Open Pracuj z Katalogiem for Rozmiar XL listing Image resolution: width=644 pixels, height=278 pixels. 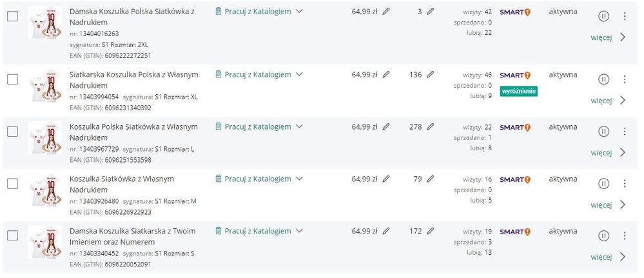pyautogui.click(x=257, y=75)
